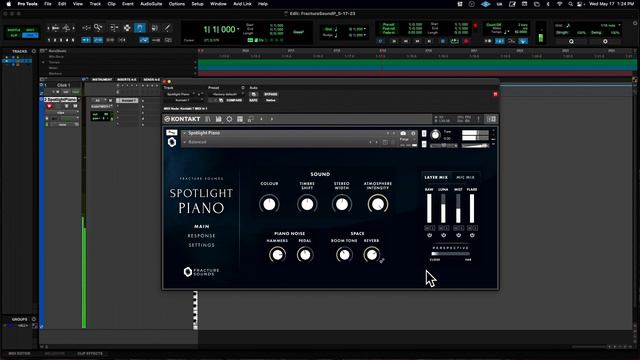
Task: Open RESPONSE page in Spotlight Piano
Action: (201, 236)
